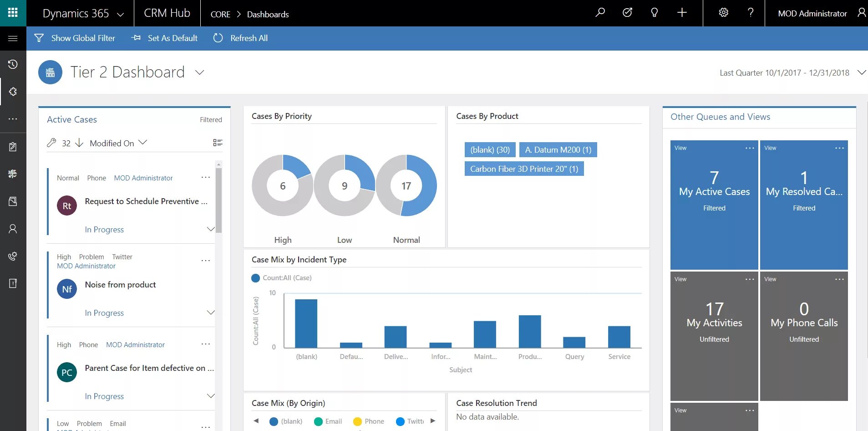Click Set As Default command
The image size is (868, 431).
[164, 38]
